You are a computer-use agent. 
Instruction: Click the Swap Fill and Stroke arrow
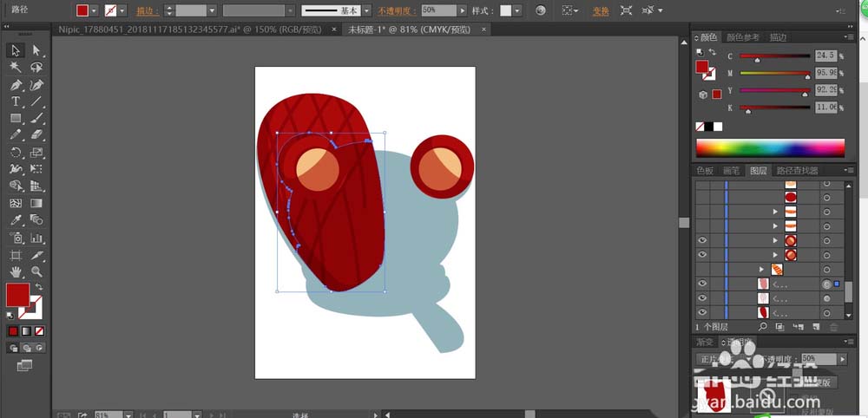(38, 287)
